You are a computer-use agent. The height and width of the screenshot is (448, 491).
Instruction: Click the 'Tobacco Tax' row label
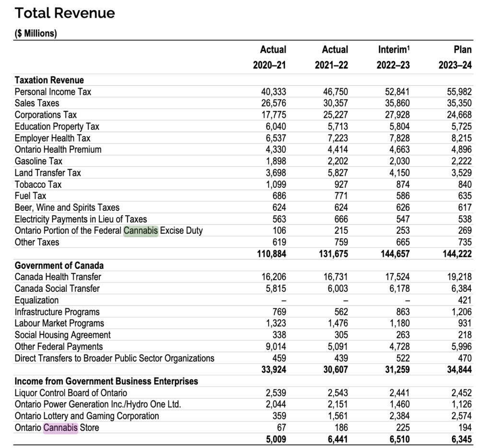38,184
